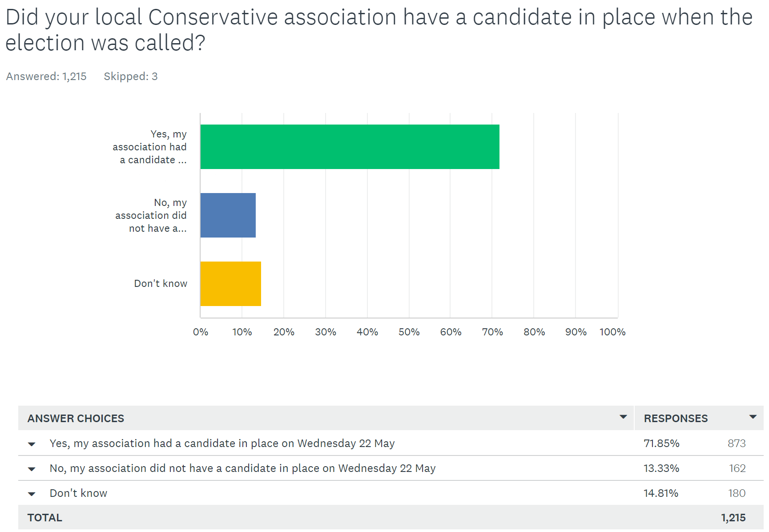
Task: Click the "Skipped: 3" text
Action: [131, 77]
